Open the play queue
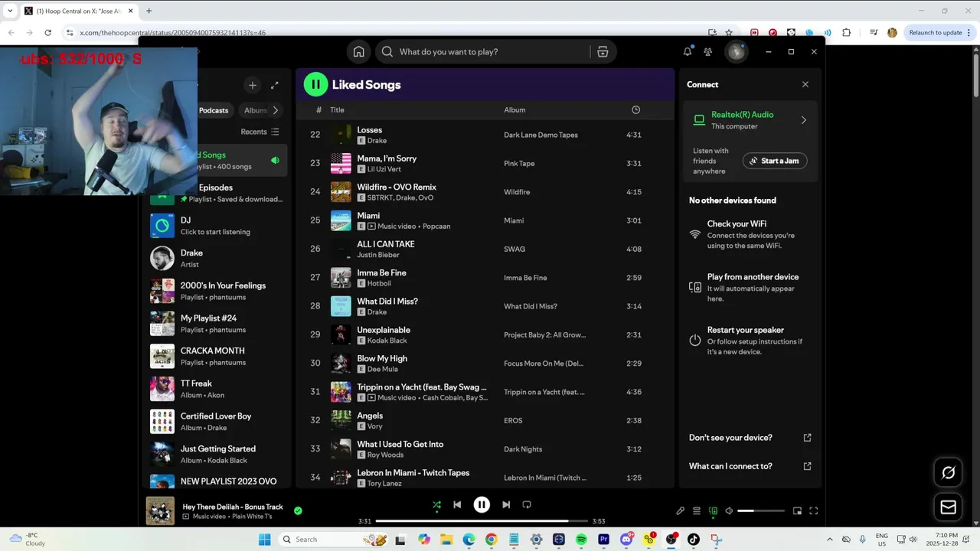This screenshot has height=551, width=980. tap(697, 510)
